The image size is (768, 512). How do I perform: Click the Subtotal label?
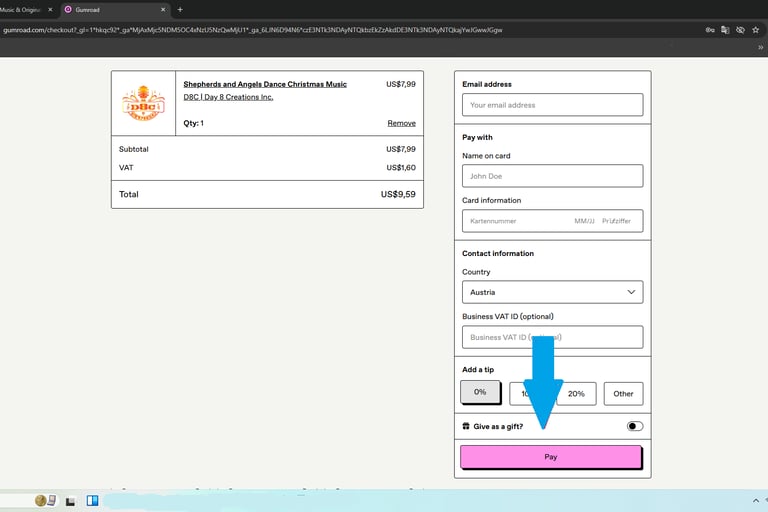point(134,149)
